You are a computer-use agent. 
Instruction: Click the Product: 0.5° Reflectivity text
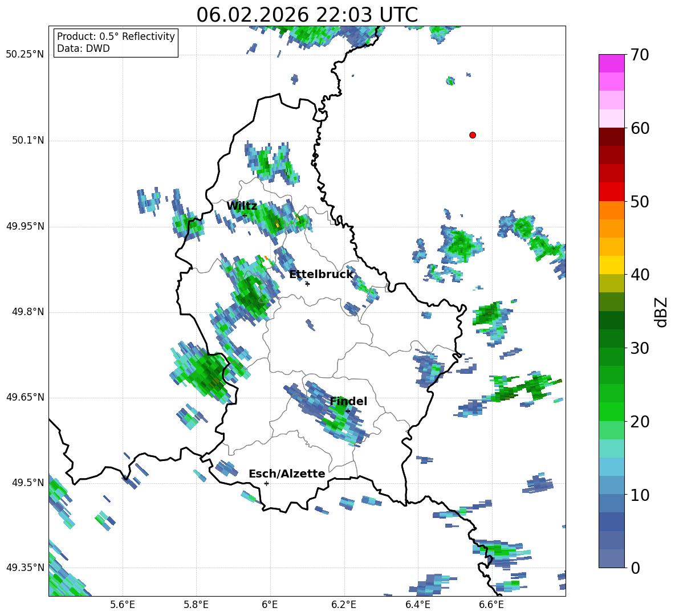[x=116, y=36]
